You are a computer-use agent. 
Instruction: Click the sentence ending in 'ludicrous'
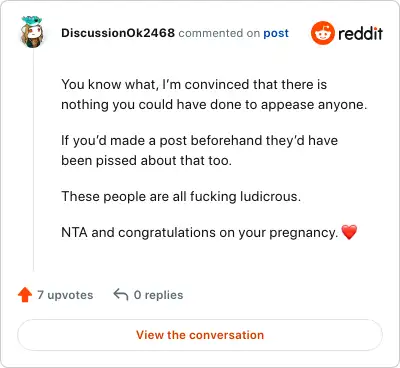181,196
